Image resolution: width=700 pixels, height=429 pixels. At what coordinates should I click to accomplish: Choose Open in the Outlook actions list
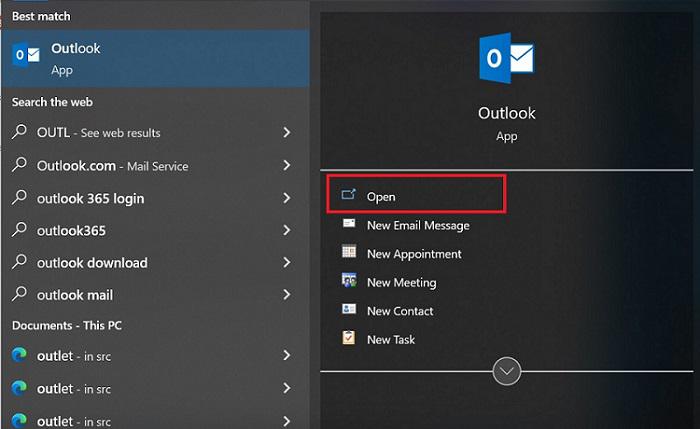coord(380,197)
